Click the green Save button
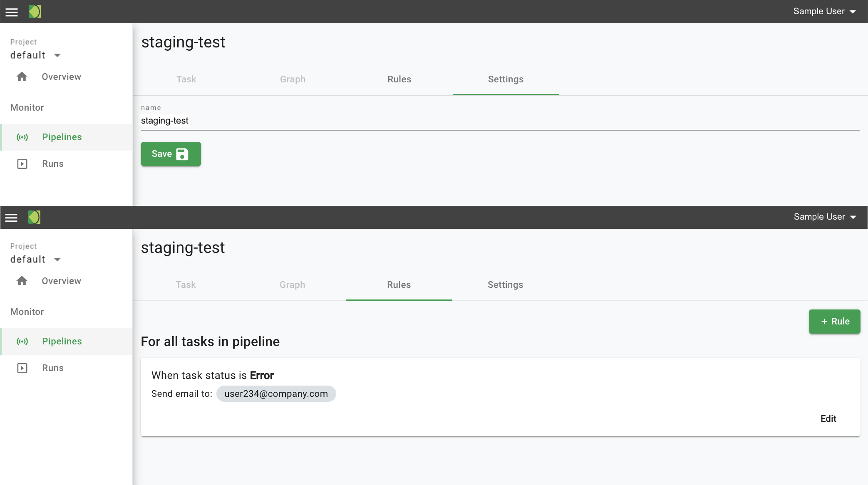The width and height of the screenshot is (868, 485). [171, 154]
